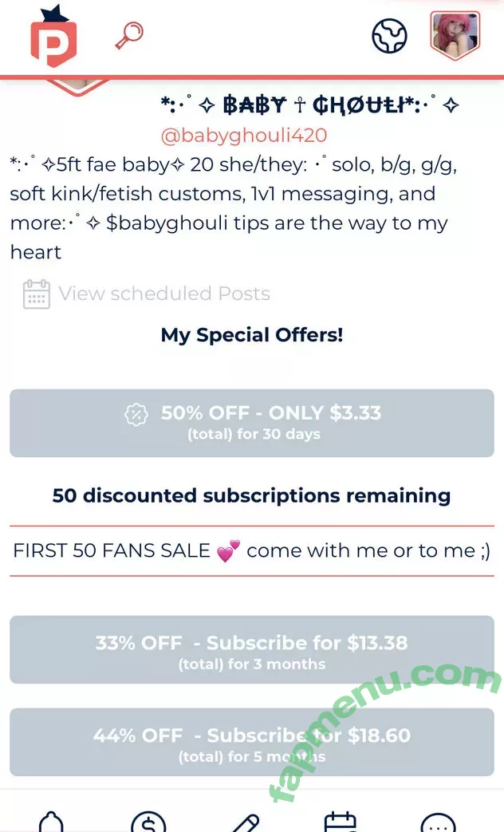Open the dollar earnings icon in bottom bar
The width and height of the screenshot is (504, 832).
pyautogui.click(x=148, y=822)
